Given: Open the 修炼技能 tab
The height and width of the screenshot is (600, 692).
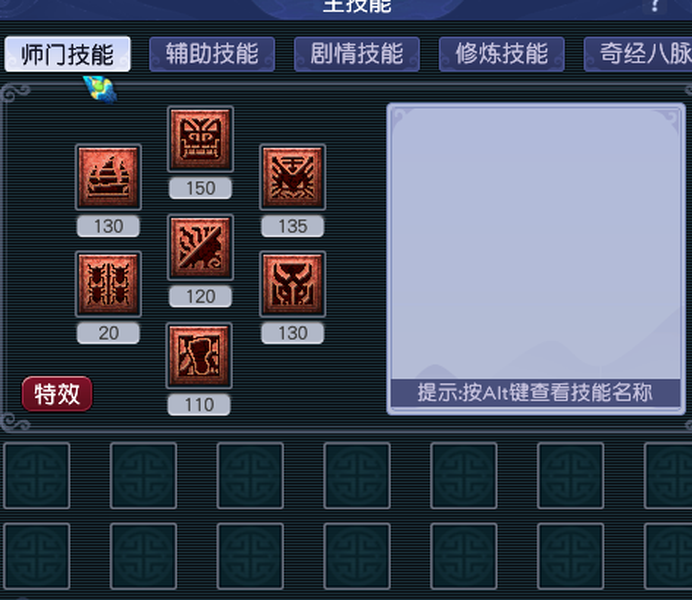Looking at the screenshot, I should pos(502,54).
